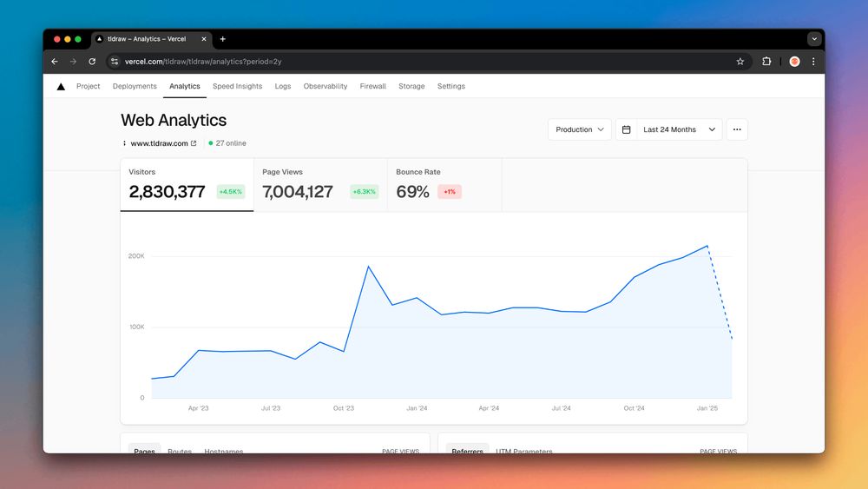
Task: Select the Visitors metric card
Action: click(187, 185)
